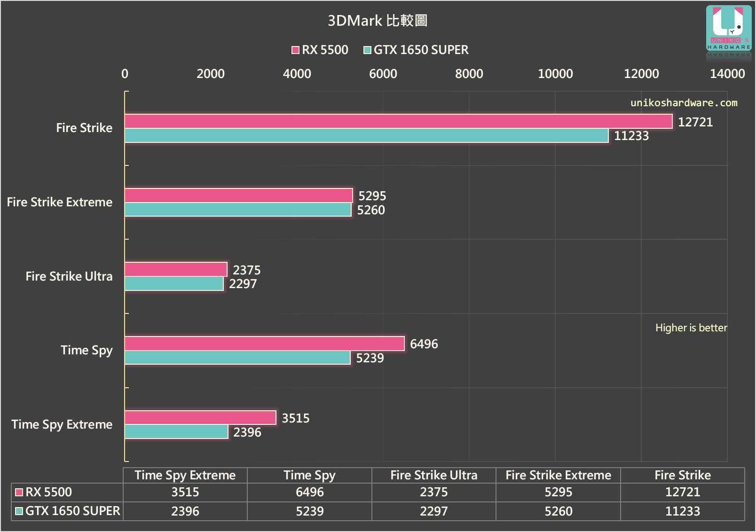Click the Time Spy table column header
This screenshot has width=756, height=532.
pos(310,475)
